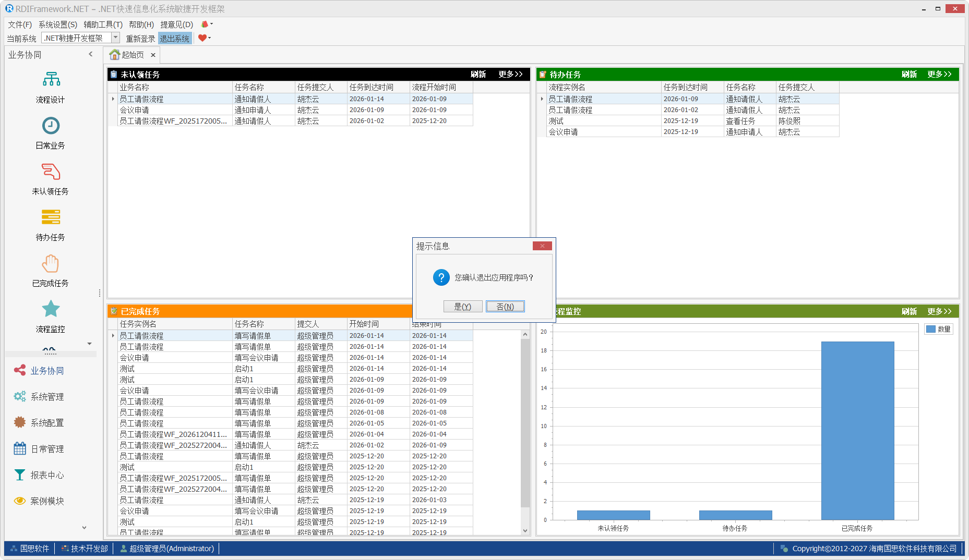Close the 提示信息 dialog with red X
The height and width of the screenshot is (560, 969).
click(542, 246)
